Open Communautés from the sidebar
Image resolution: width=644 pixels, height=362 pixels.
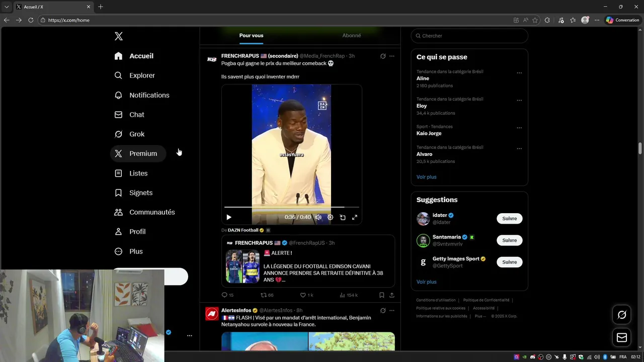click(x=145, y=212)
